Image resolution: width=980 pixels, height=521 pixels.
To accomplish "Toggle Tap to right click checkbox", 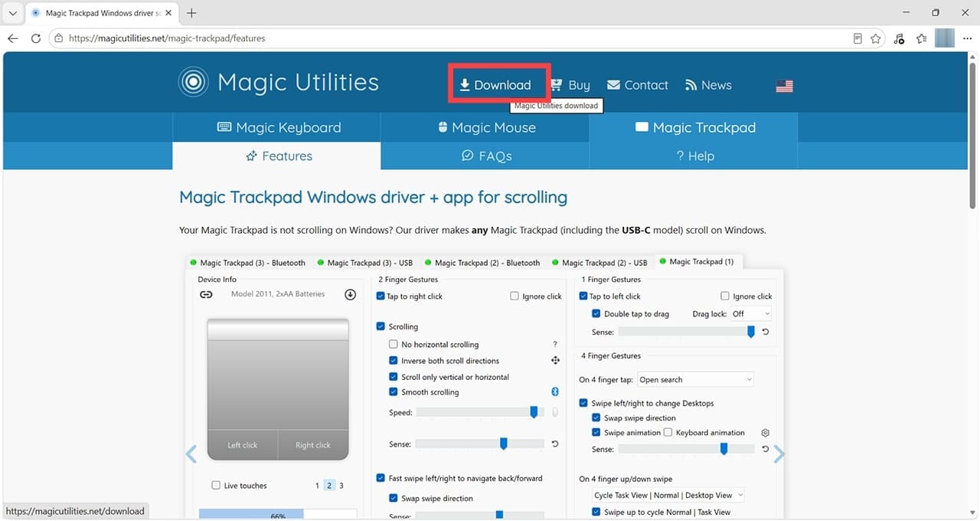I will tap(381, 297).
